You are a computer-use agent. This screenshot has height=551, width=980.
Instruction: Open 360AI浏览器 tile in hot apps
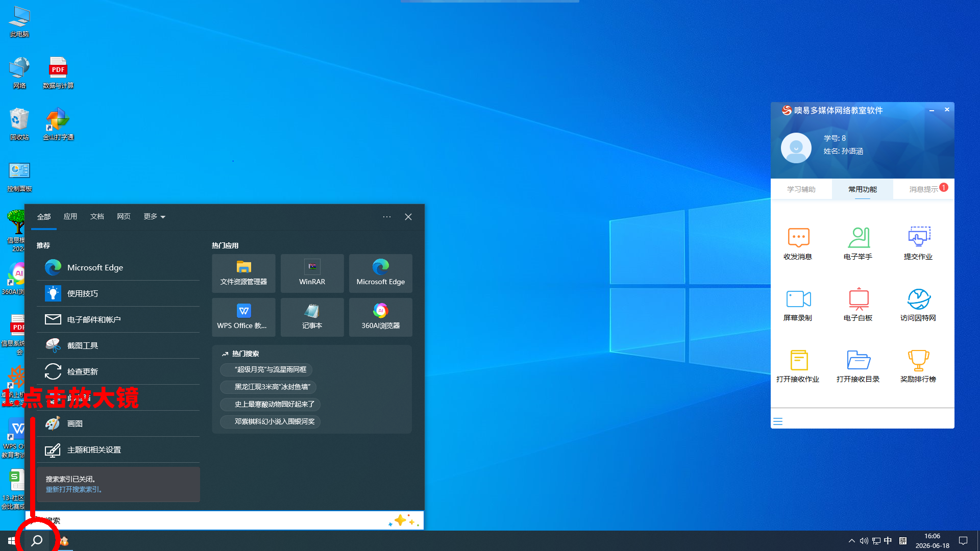click(381, 317)
